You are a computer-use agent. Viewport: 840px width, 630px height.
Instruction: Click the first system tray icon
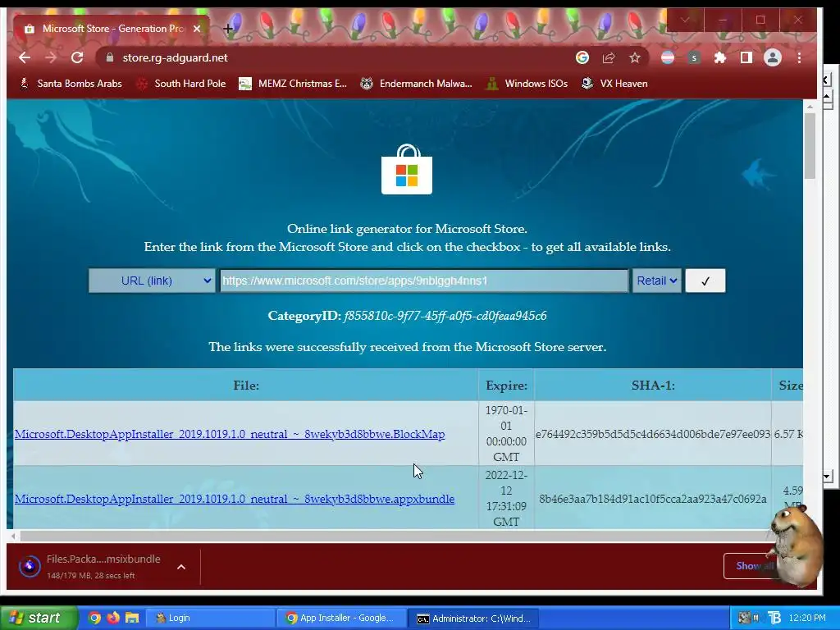pyautogui.click(x=743, y=618)
